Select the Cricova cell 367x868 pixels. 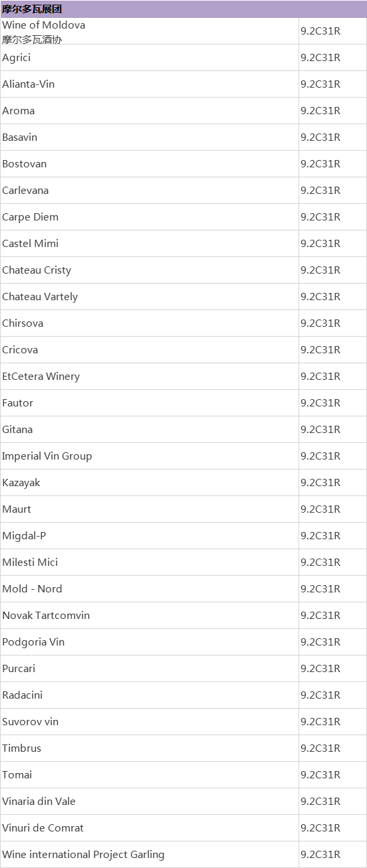pos(150,350)
